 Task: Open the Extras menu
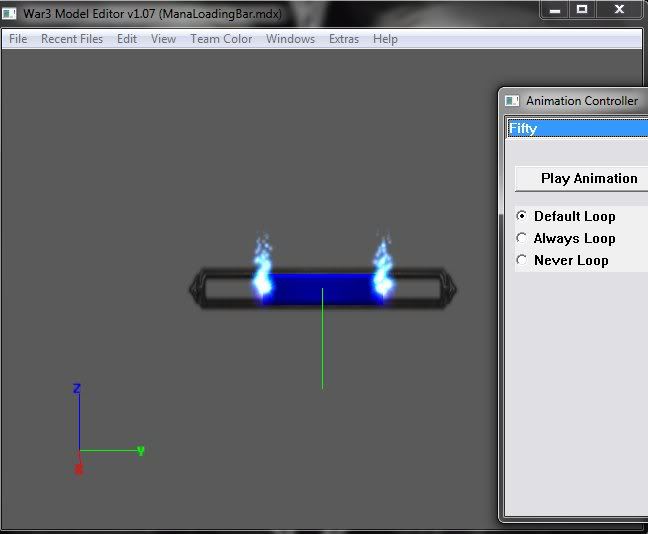(344, 39)
